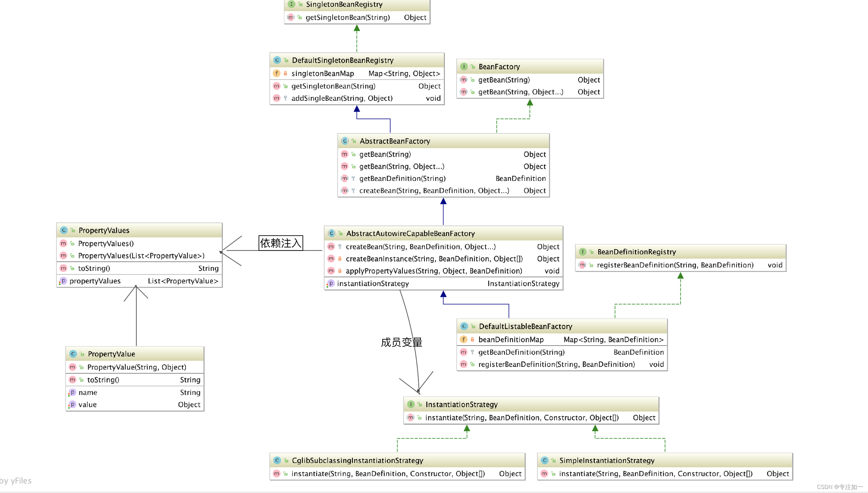
Task: Select the DefaultListableBeanFactory title
Action: tap(526, 326)
